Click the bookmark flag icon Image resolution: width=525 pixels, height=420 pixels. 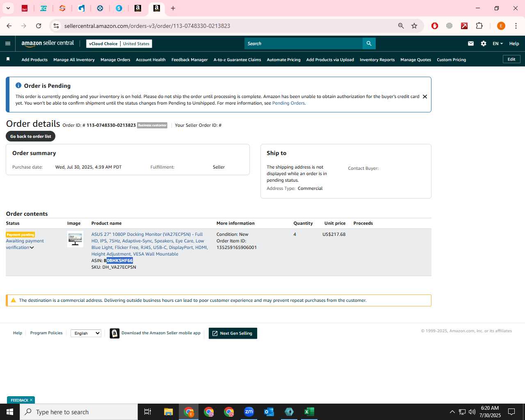coord(8,59)
